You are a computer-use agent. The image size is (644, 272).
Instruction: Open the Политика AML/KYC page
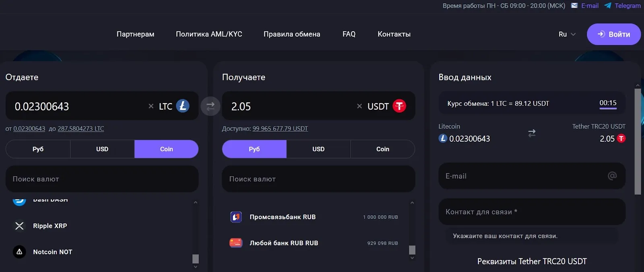coord(209,34)
